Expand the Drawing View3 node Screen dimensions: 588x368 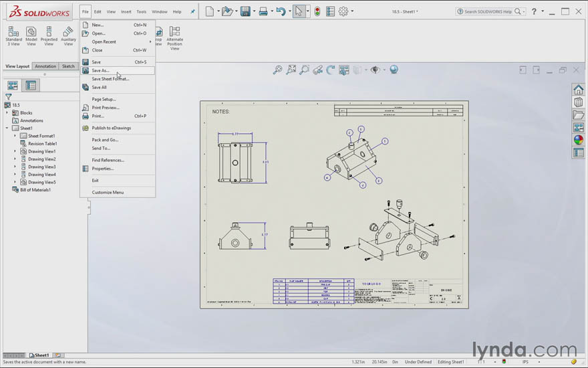15,167
